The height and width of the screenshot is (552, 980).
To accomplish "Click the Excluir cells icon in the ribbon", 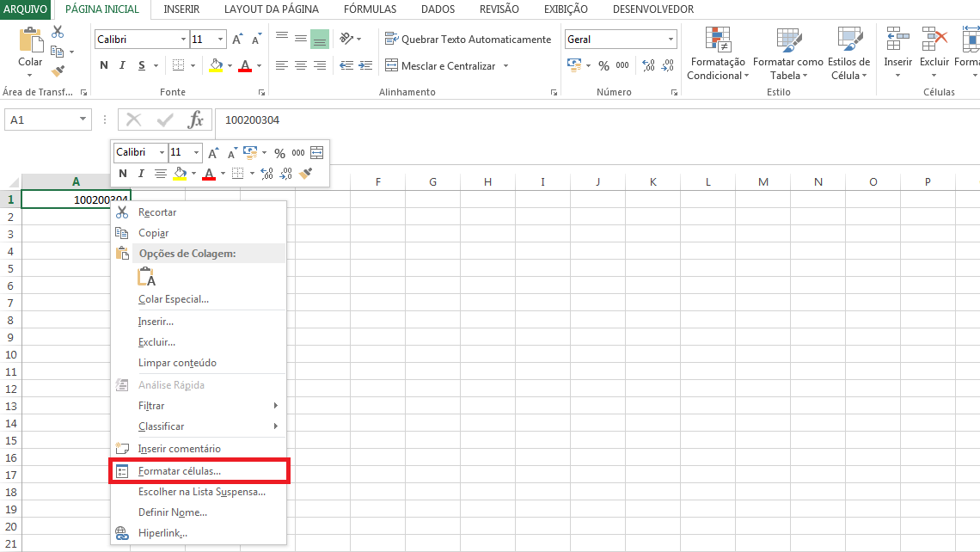I will pos(934,46).
